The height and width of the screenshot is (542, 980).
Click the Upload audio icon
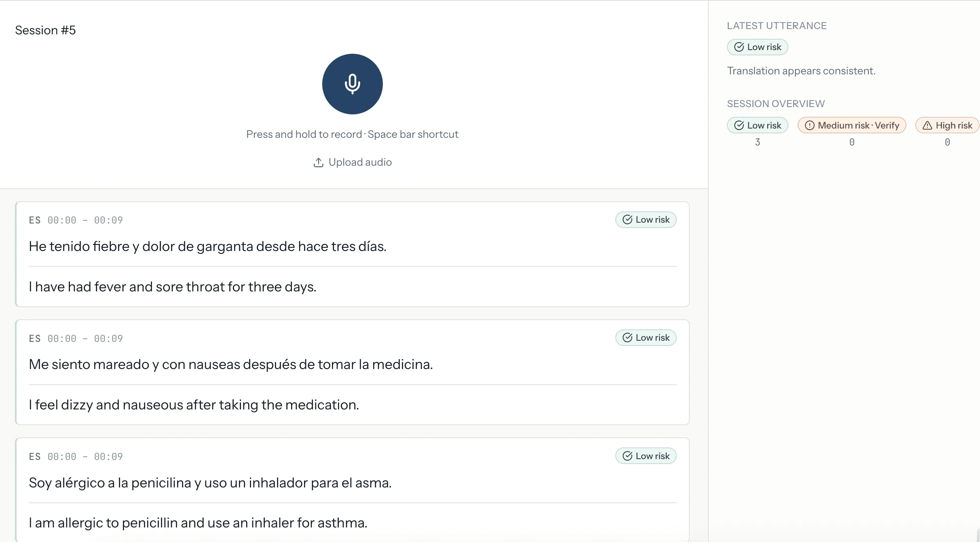(x=319, y=162)
